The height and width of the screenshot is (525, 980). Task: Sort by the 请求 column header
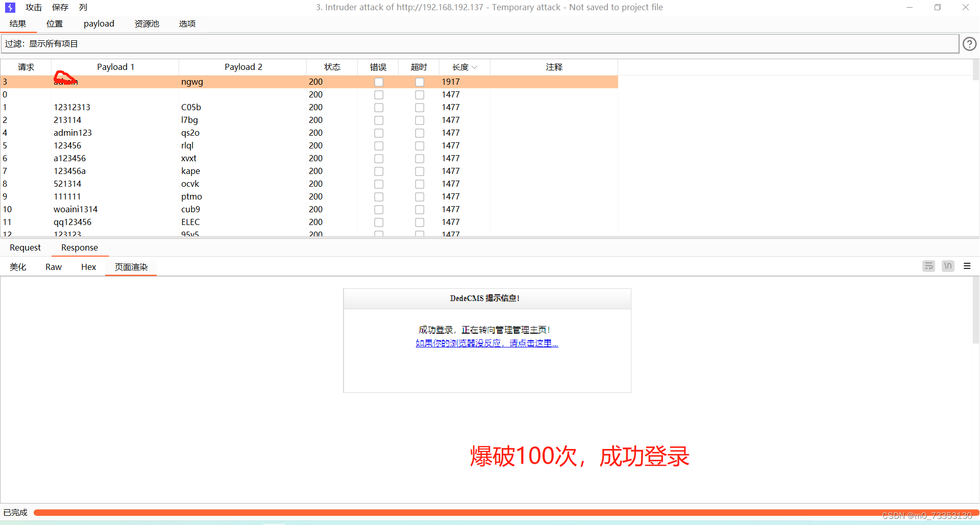coord(26,67)
